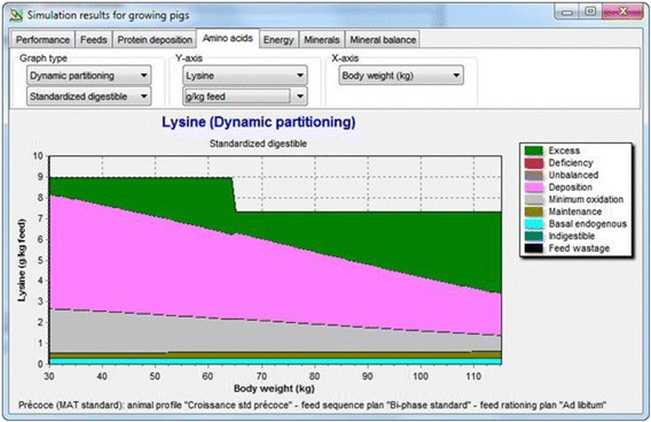Click the cyan Basal endogenous legend swatch
Screen dimensions: 651x422
point(533,224)
